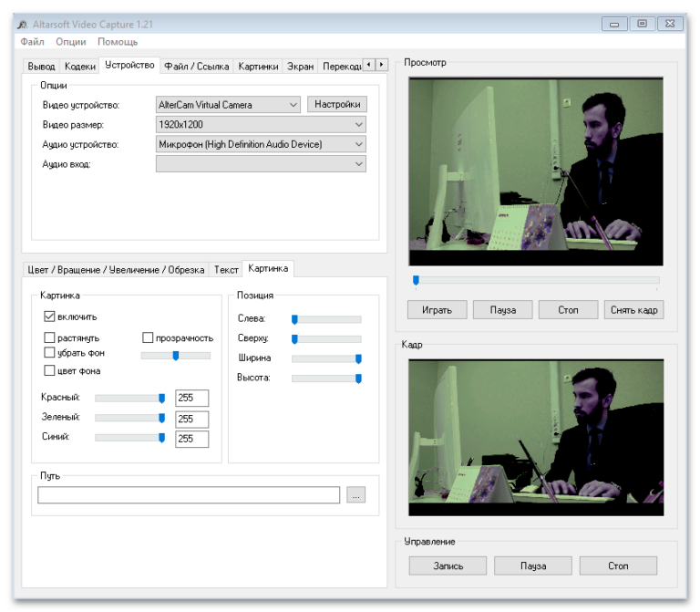Switch to the 'Кодеки' tab

point(79,67)
